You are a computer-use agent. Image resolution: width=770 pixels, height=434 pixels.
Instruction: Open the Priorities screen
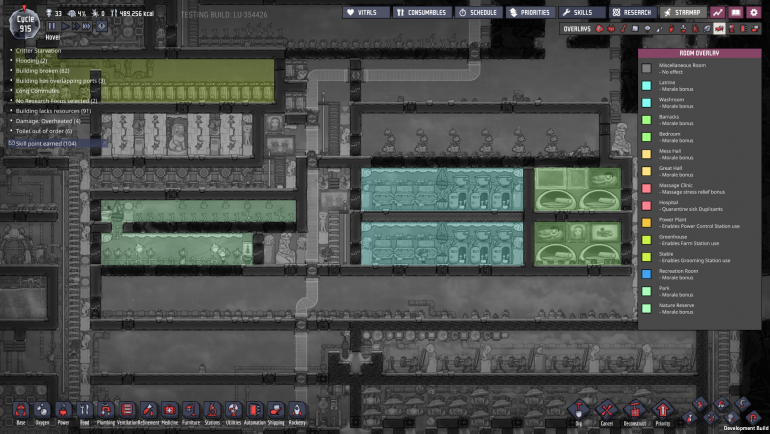coord(530,12)
